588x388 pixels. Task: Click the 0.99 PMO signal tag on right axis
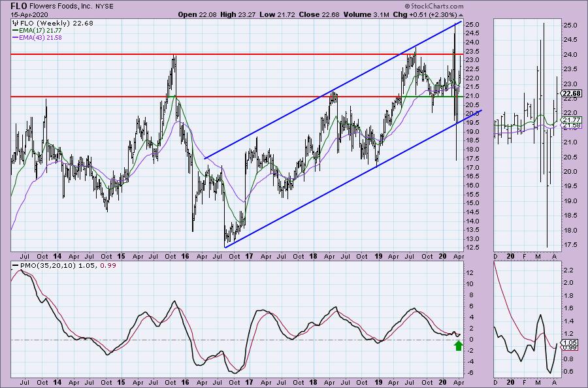(570, 348)
